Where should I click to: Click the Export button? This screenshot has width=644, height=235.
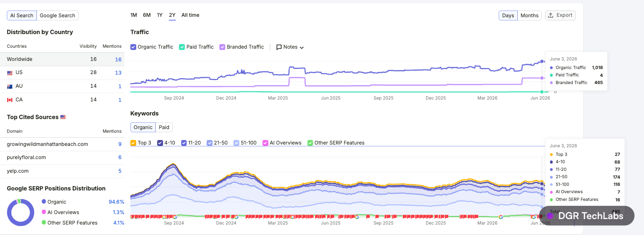pyautogui.click(x=560, y=15)
